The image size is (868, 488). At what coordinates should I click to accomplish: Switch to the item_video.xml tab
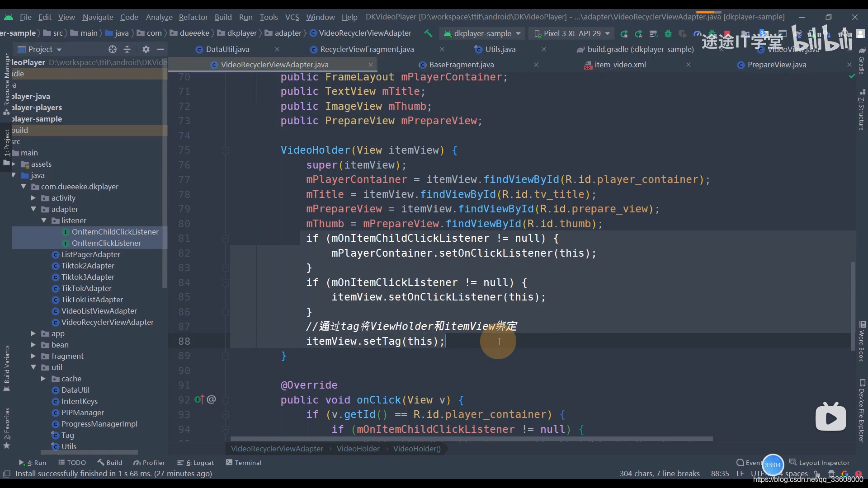pyautogui.click(x=620, y=65)
